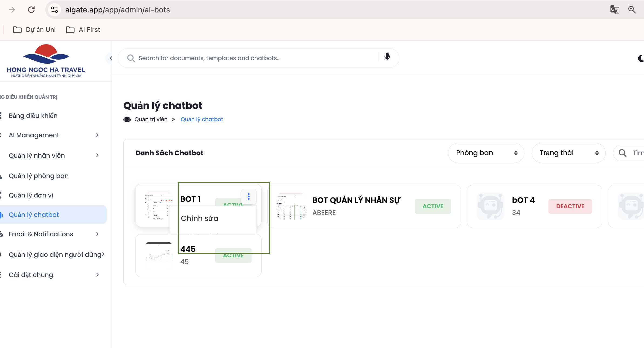Click DEACTIVE status badge on bOT 4

pos(570,206)
